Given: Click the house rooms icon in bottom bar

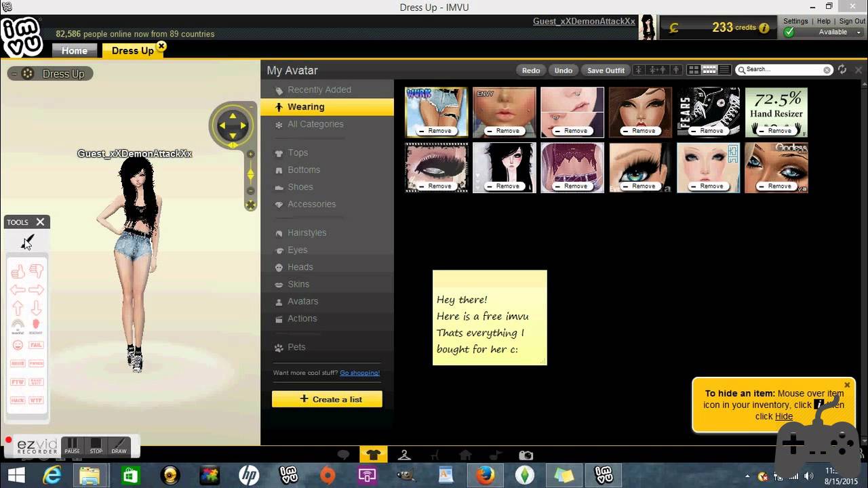Looking at the screenshot, I should 465,455.
